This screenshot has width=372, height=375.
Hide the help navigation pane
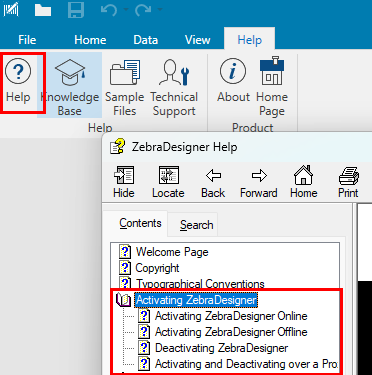[124, 182]
